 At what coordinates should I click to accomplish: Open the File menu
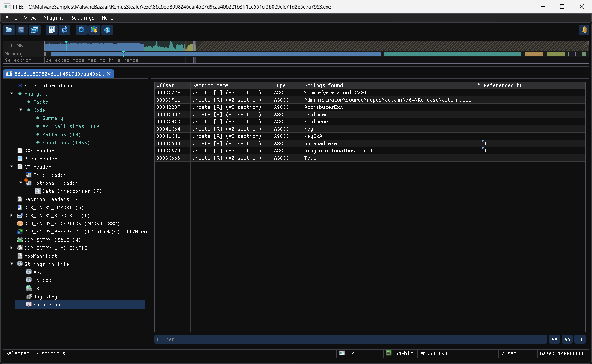click(x=12, y=18)
